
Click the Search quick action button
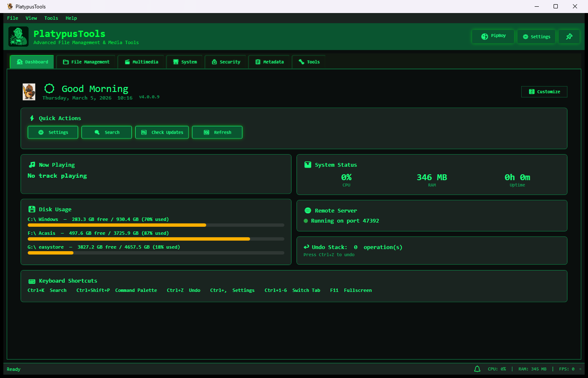click(x=107, y=132)
